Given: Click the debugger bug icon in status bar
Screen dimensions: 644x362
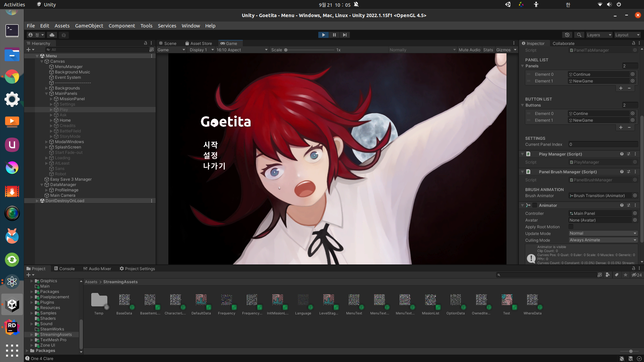Looking at the screenshot, I should point(622,358).
